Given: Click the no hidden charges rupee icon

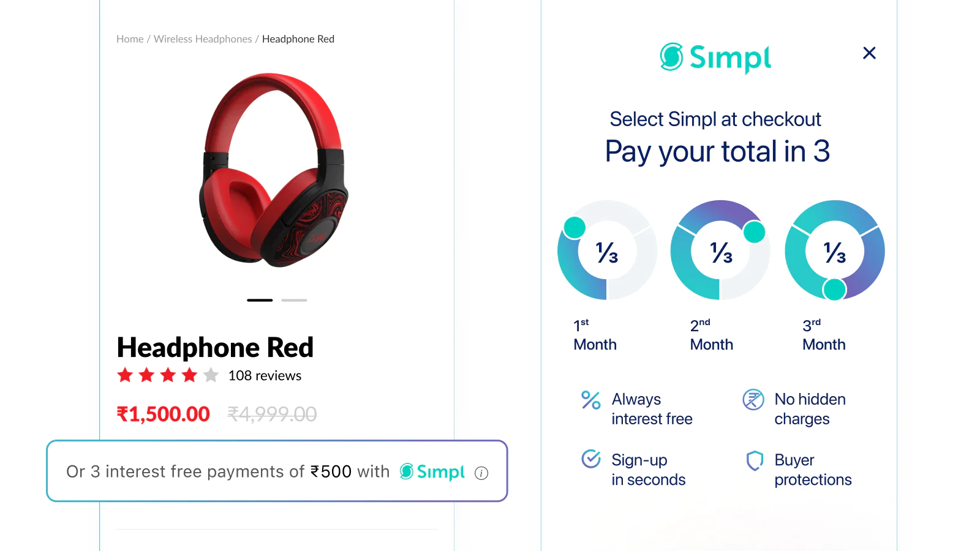Looking at the screenshot, I should 753,400.
